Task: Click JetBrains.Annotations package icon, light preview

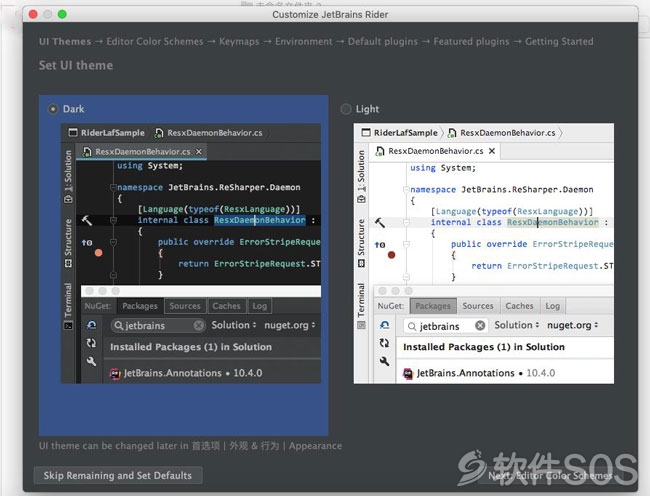Action: (x=408, y=374)
